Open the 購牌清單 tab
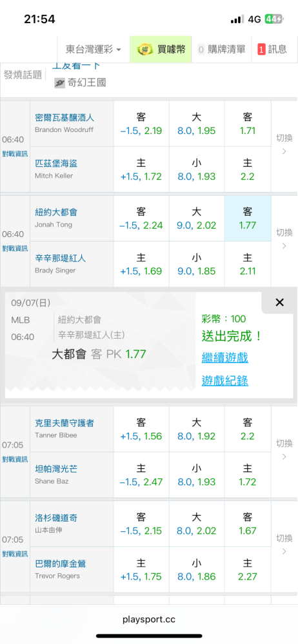The height and width of the screenshot is (644, 298). (221, 50)
